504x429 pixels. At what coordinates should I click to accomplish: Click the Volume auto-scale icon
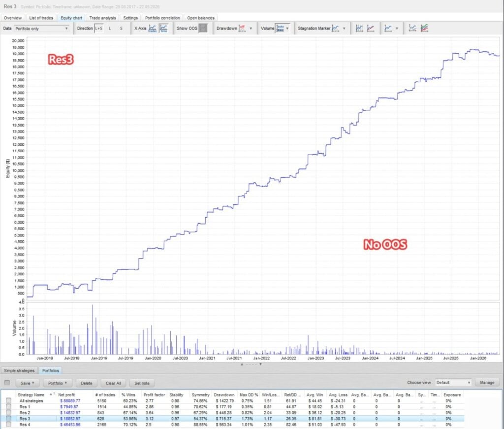[x=280, y=28]
